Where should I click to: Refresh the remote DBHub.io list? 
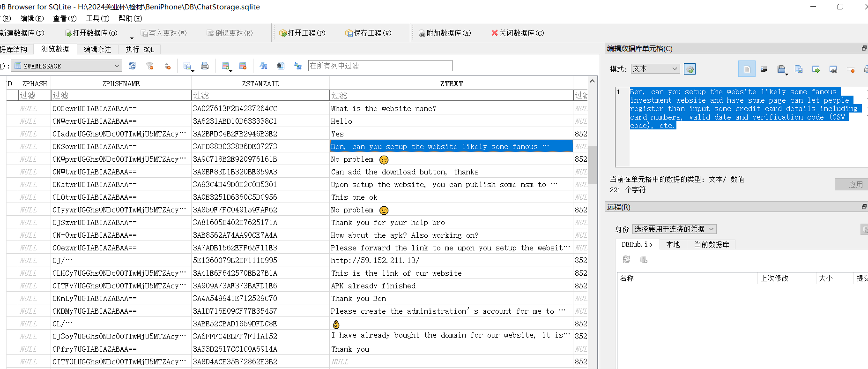pos(626,259)
